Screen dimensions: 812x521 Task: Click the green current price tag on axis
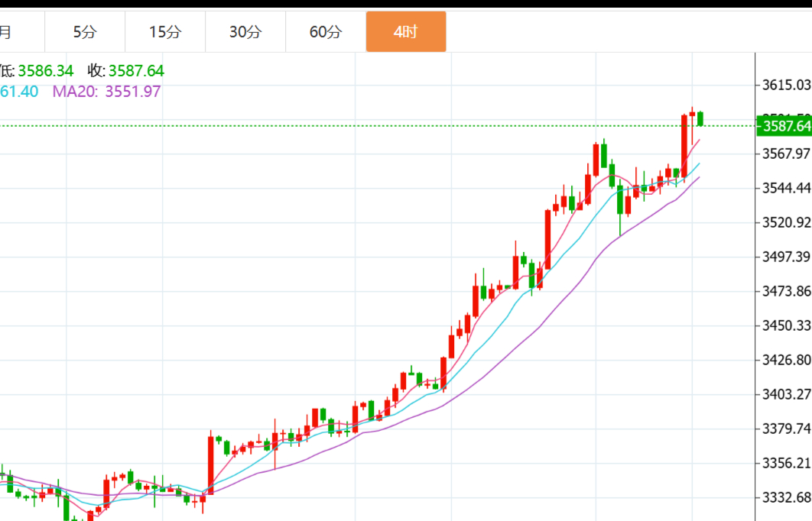point(784,126)
